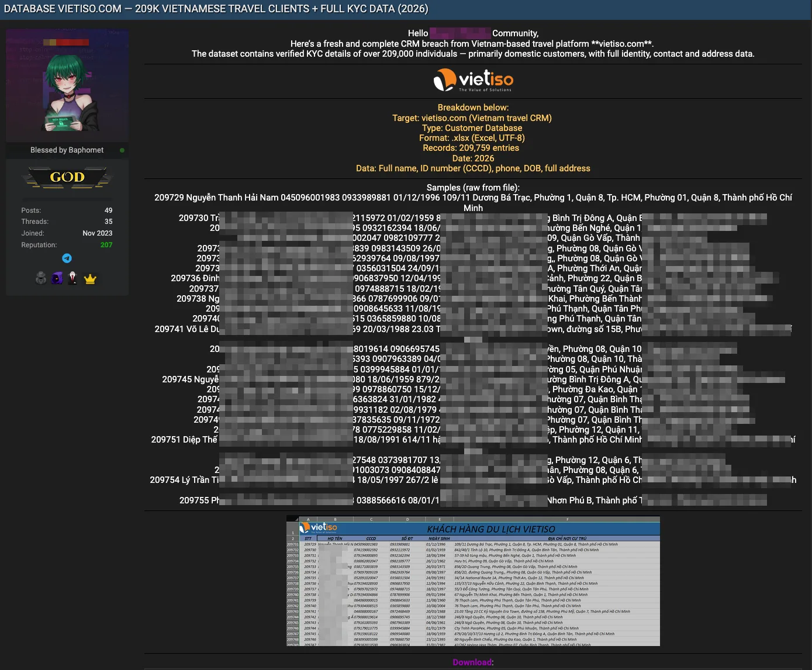Image resolution: width=812 pixels, height=670 pixels.
Task: Click the vietiso logo in the post
Action: pyautogui.click(x=473, y=80)
